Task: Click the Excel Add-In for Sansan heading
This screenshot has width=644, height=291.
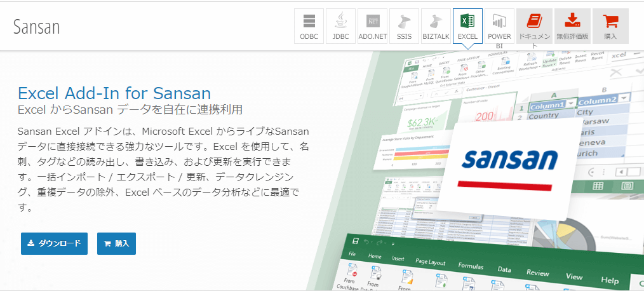Action: (114, 93)
